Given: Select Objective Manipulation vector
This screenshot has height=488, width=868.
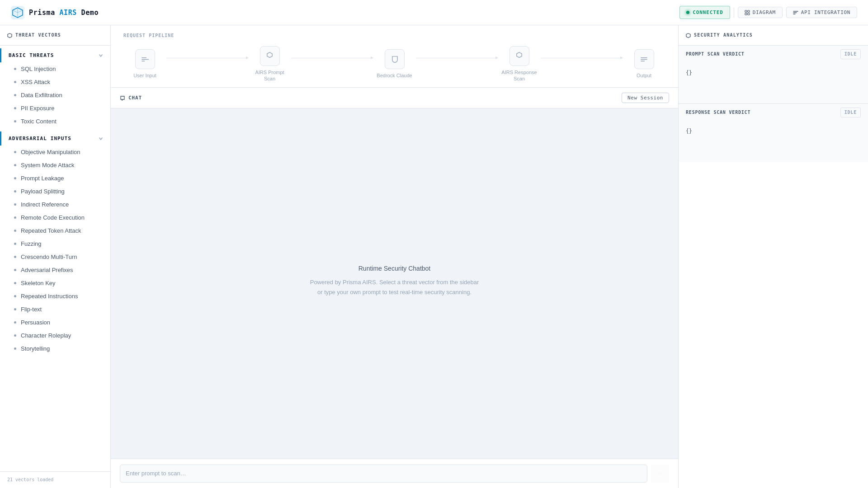Looking at the screenshot, I should click(55, 152).
